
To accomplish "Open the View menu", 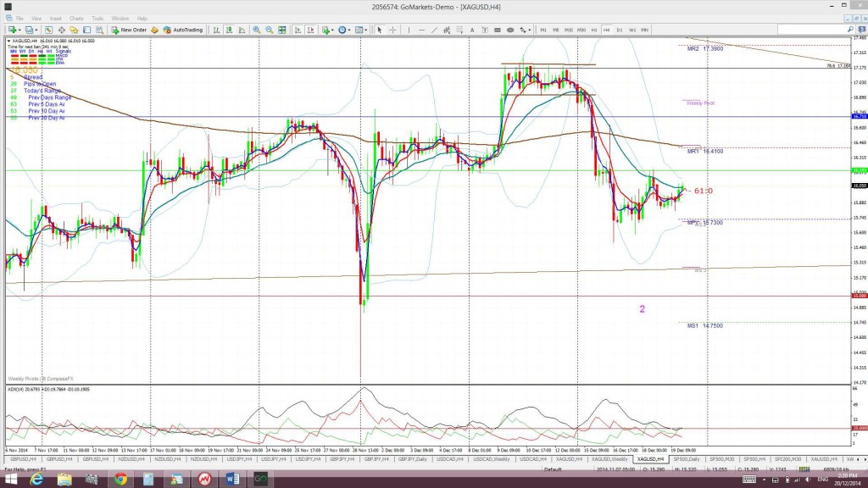I will tap(36, 19).
